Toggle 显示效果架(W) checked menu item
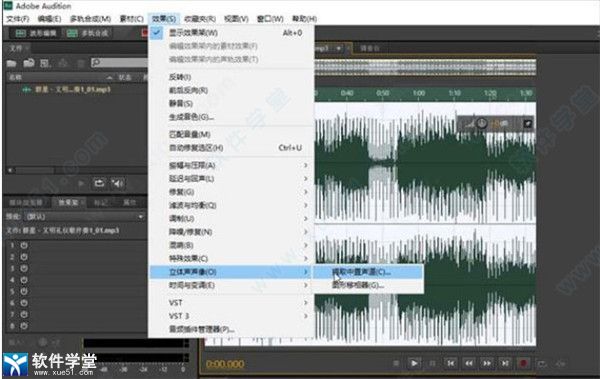 tap(231, 33)
